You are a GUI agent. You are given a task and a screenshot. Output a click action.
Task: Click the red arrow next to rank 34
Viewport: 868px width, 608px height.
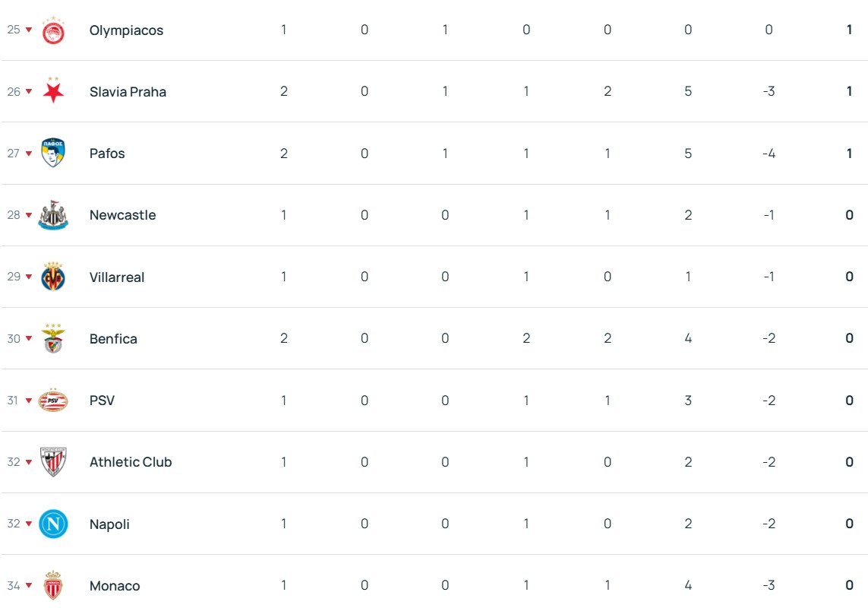29,586
